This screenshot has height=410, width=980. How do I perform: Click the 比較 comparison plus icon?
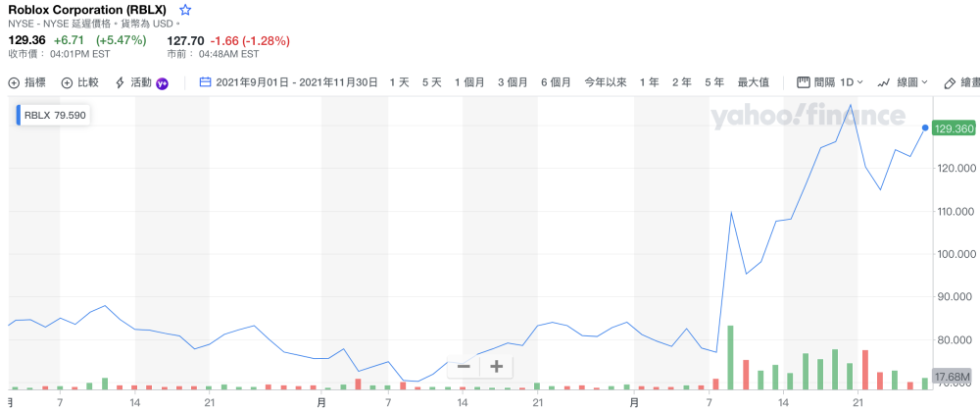tap(67, 82)
